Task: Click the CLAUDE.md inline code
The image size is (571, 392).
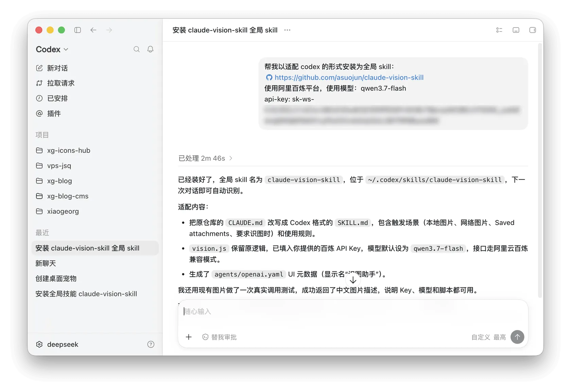Action: pyautogui.click(x=245, y=223)
